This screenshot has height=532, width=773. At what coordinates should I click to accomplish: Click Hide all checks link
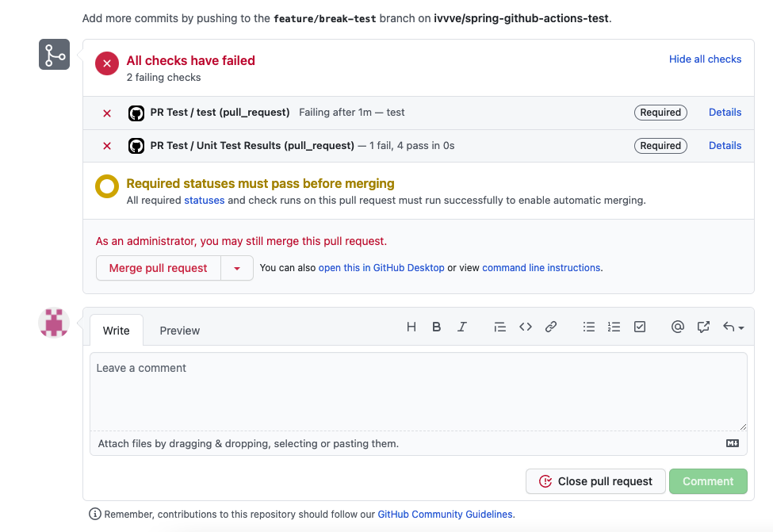[705, 59]
